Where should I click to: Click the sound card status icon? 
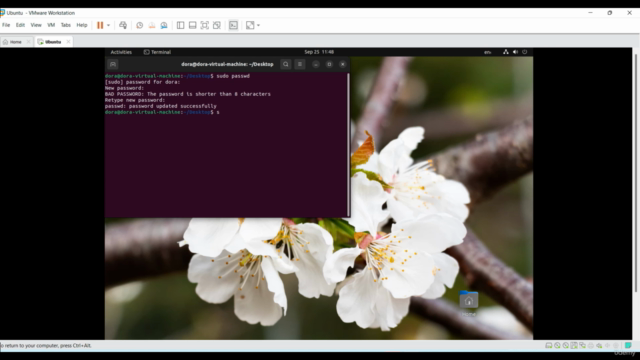coord(599,346)
